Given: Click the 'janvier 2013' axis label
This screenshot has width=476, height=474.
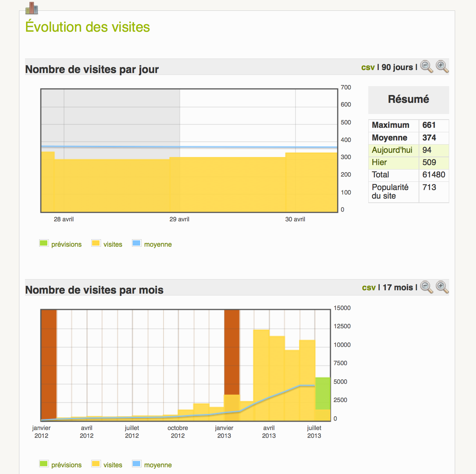Looking at the screenshot, I should 224,432.
